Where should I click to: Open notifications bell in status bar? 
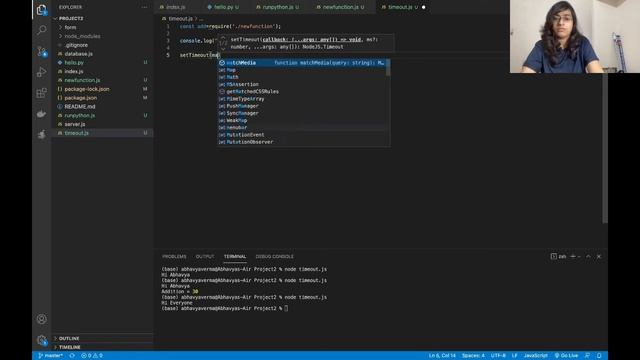click(599, 356)
